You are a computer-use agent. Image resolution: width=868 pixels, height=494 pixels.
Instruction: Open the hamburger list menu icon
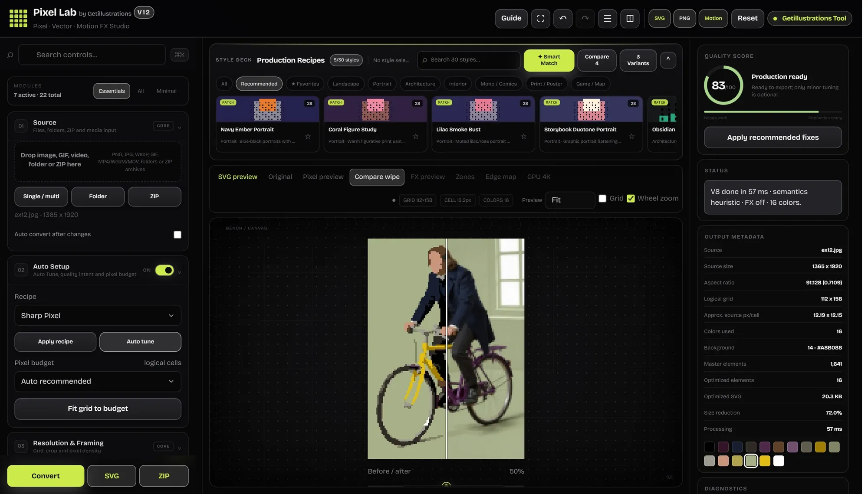[x=608, y=18]
